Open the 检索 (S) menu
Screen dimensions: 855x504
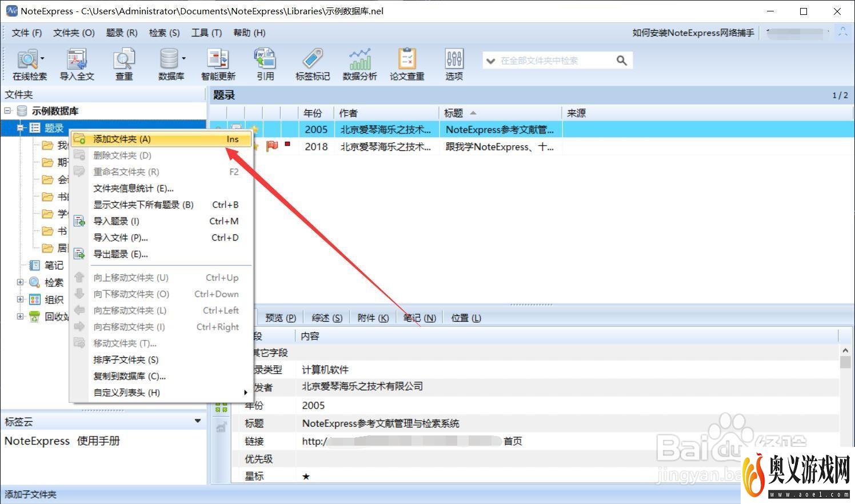coord(165,33)
